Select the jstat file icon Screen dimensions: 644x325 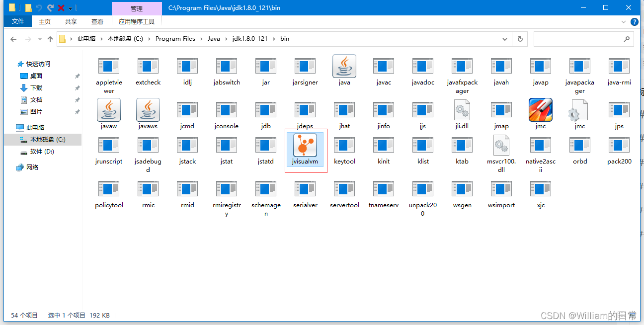[x=227, y=145]
